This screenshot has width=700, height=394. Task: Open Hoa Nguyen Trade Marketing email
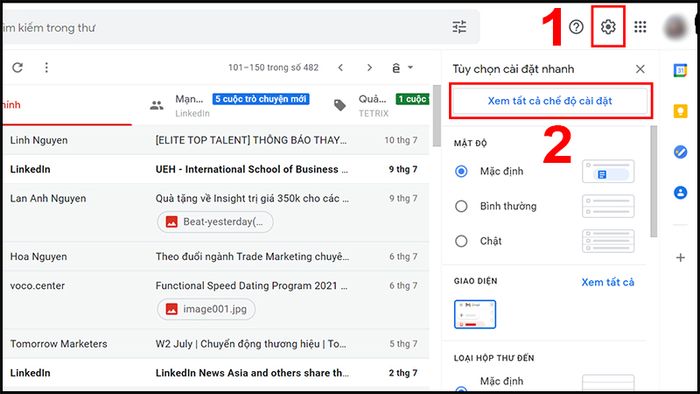click(216, 257)
